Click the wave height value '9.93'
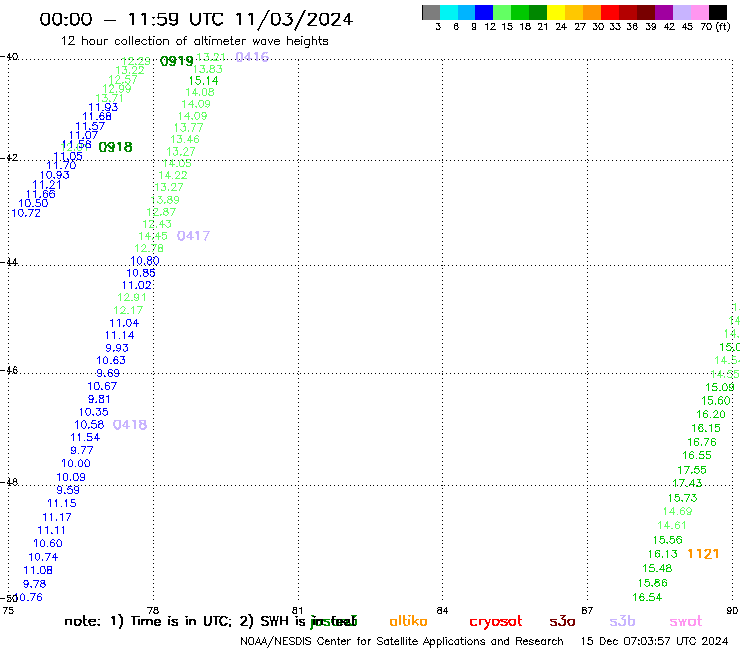Screen dimensions: 740x650 coord(117,348)
